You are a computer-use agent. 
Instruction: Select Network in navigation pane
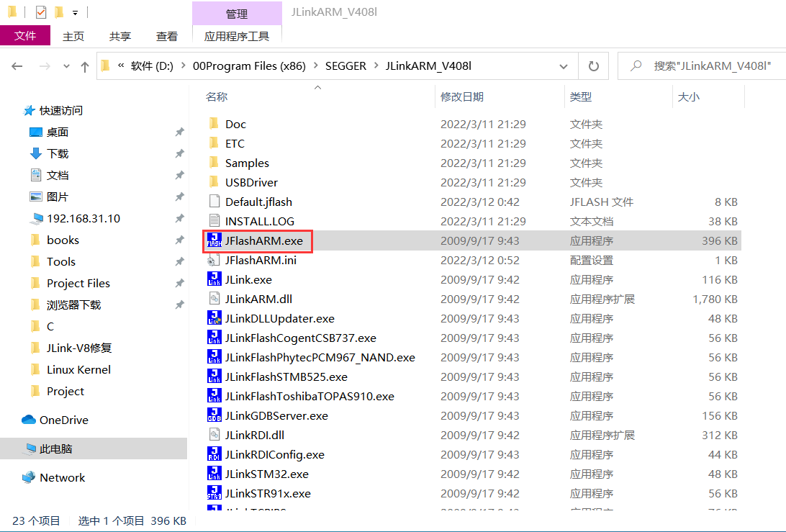click(62, 477)
